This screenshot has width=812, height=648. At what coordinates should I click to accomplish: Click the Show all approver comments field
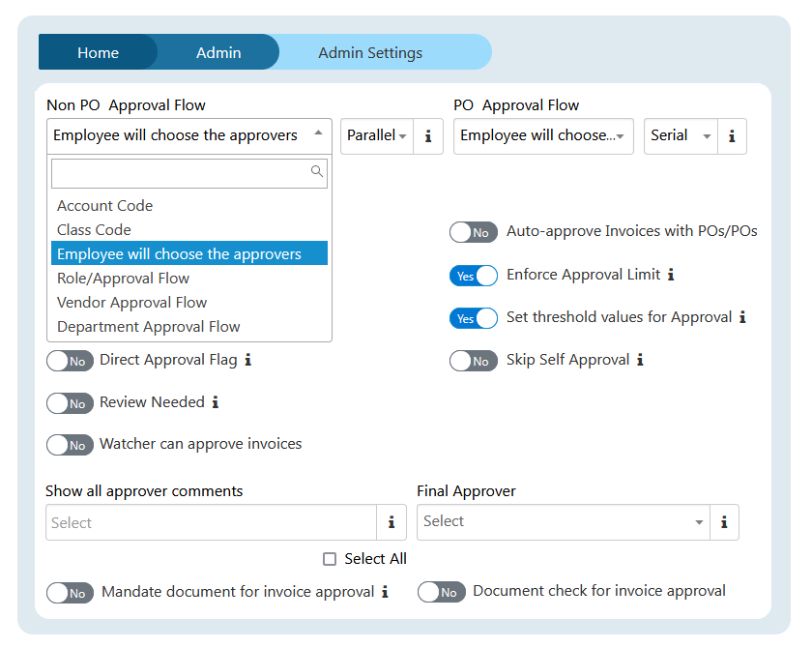tap(211, 523)
